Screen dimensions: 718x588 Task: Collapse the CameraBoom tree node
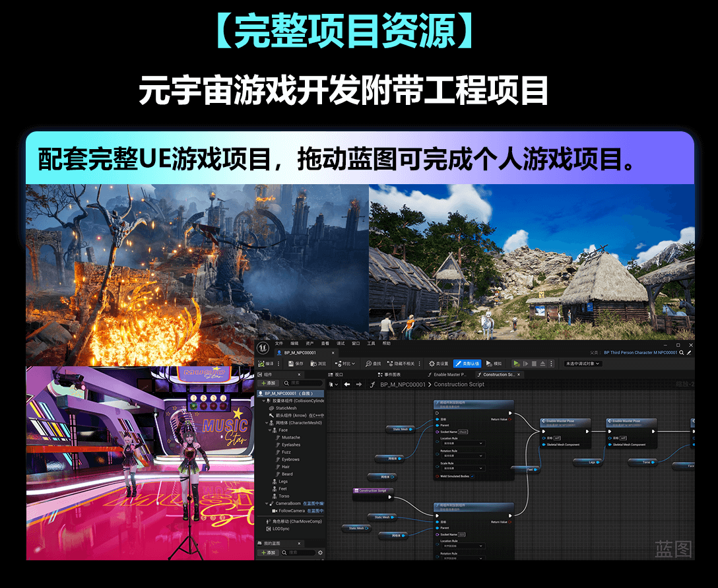tap(267, 504)
